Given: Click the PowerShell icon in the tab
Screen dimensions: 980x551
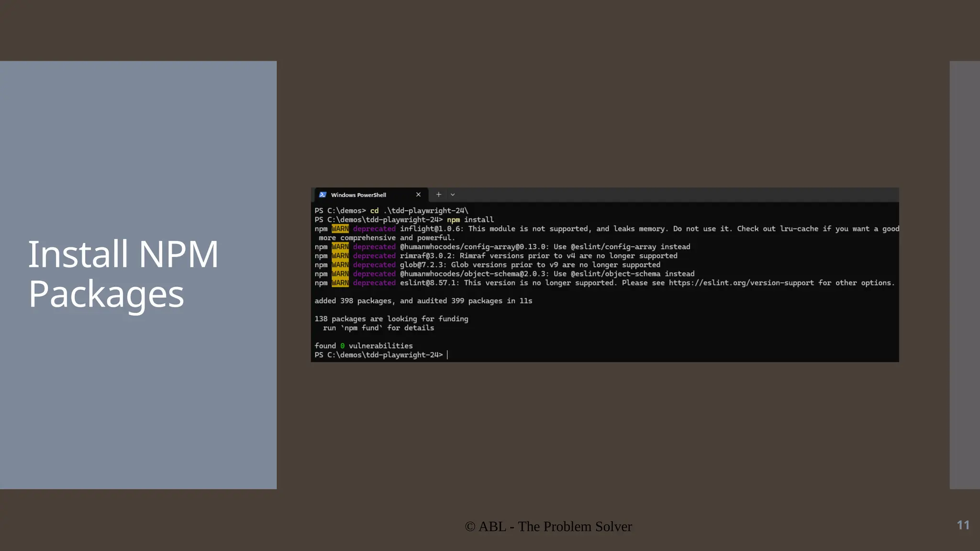Looking at the screenshot, I should (323, 195).
